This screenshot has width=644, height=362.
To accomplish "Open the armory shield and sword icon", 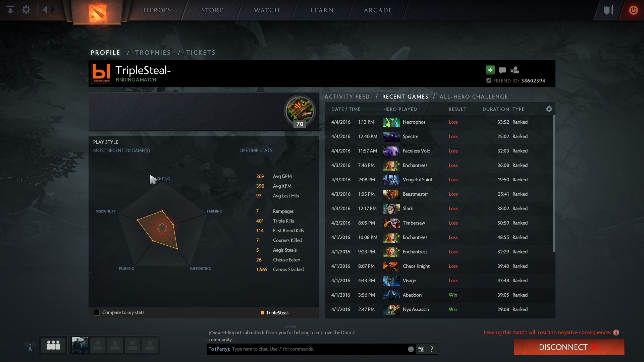I will click(609, 10).
